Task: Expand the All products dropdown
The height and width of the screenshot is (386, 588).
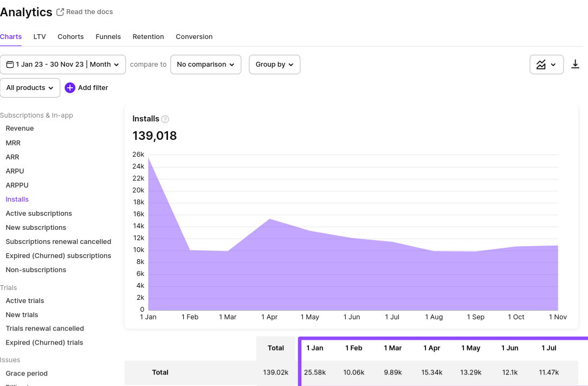Action: (30, 88)
